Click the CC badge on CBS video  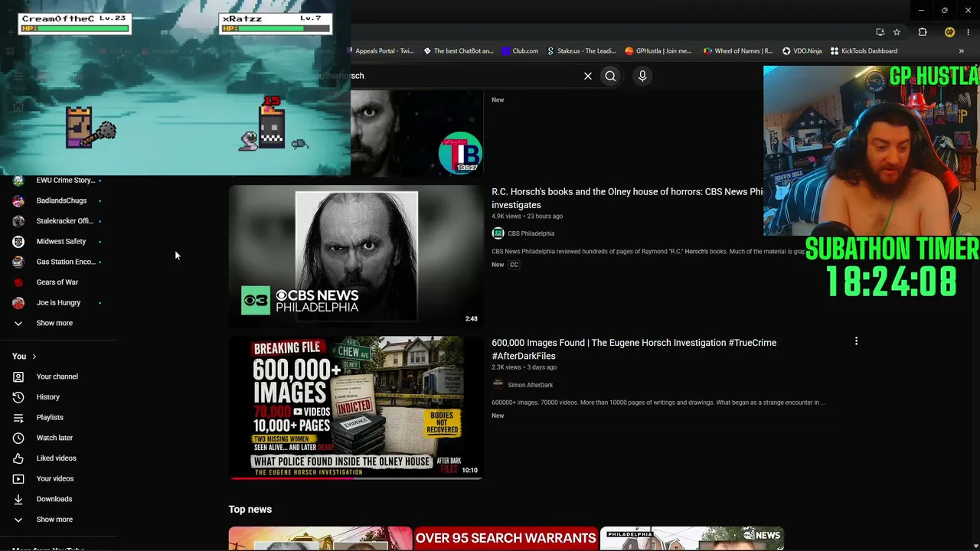click(514, 265)
